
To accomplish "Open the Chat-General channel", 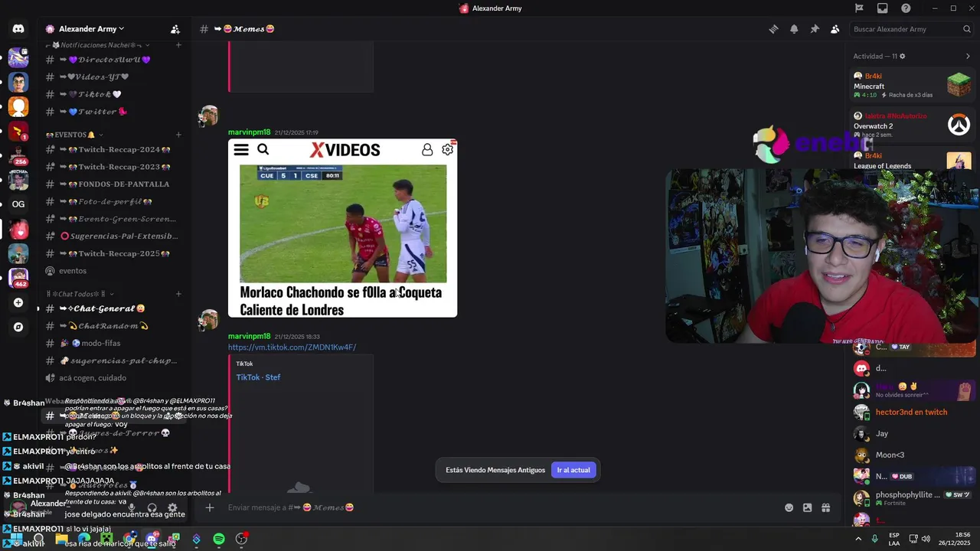I will (111, 308).
